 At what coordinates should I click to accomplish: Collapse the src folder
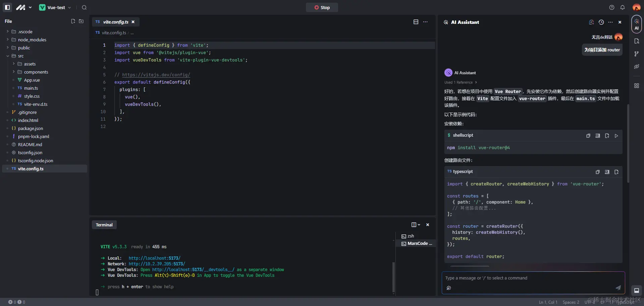[8, 56]
